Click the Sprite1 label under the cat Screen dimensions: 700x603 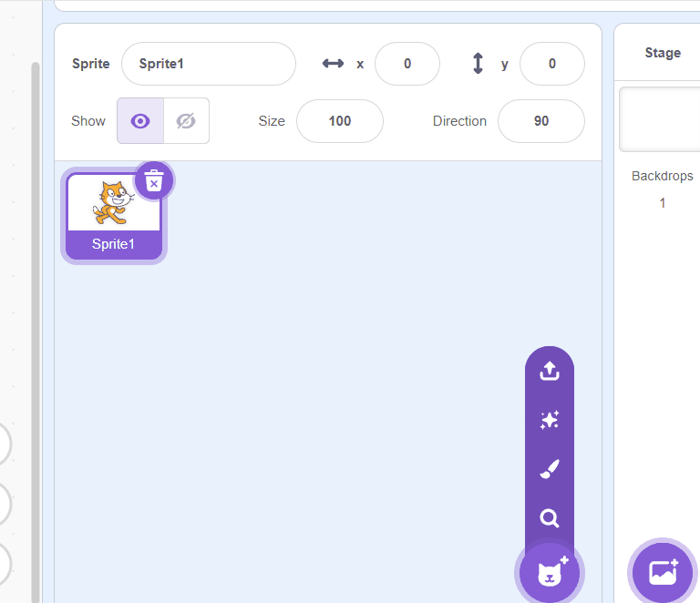click(x=113, y=244)
